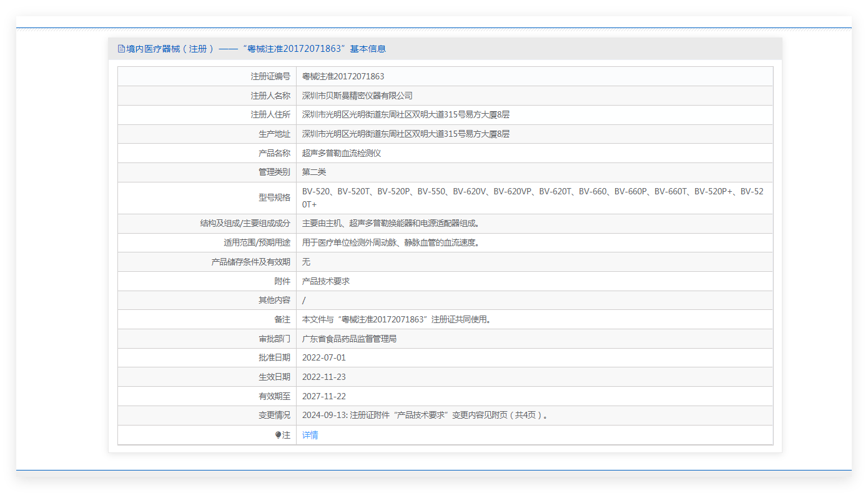The height and width of the screenshot is (493, 868).
Task: Click the effective date 2022-11-23
Action: (x=324, y=377)
